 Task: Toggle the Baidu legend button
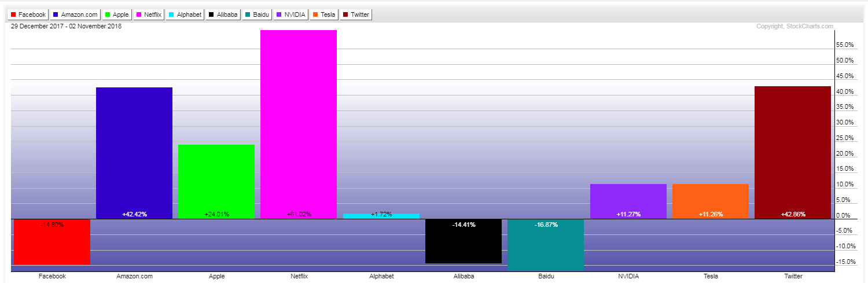point(258,14)
